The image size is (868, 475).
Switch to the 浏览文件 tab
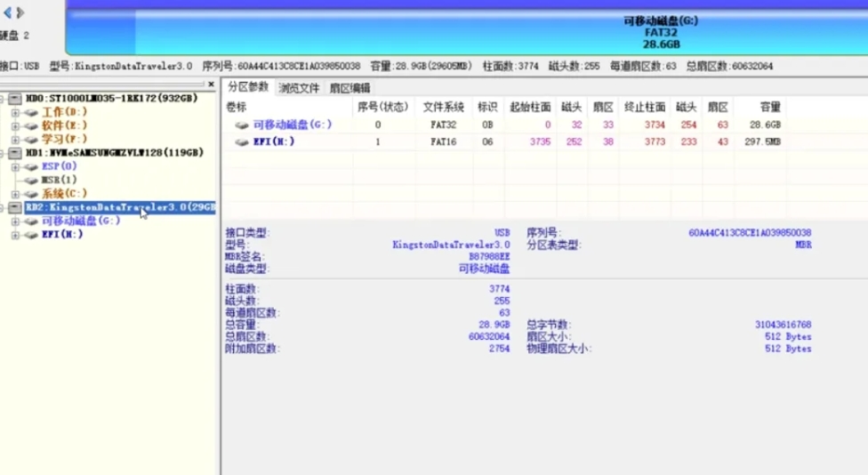(299, 88)
